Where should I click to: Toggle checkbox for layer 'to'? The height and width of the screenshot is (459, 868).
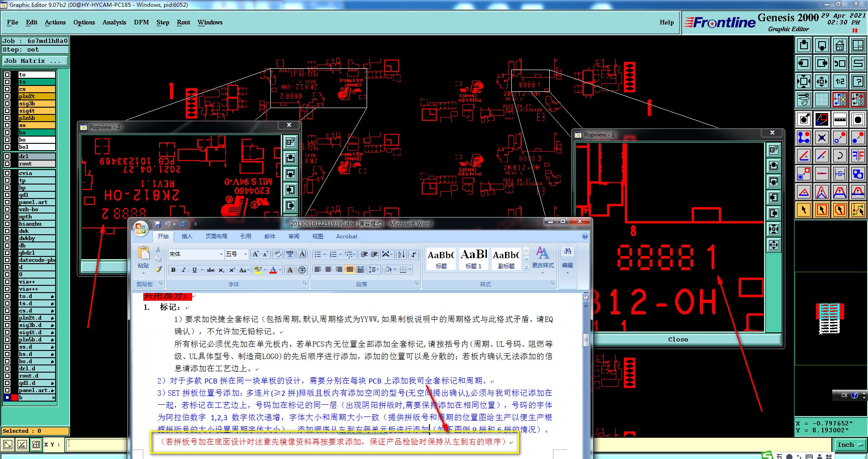click(x=7, y=75)
